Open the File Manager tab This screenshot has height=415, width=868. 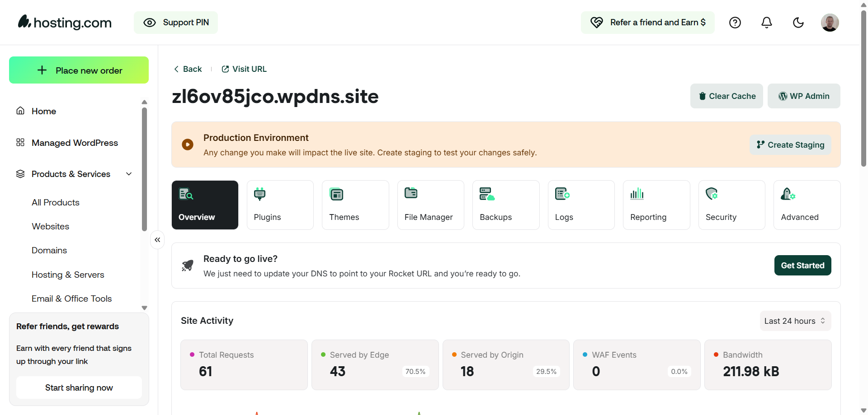click(x=431, y=205)
